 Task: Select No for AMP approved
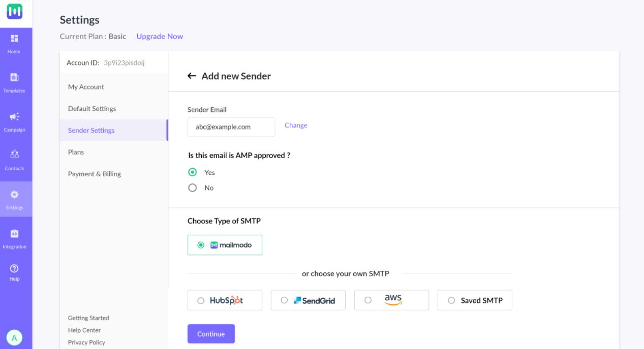tap(192, 188)
